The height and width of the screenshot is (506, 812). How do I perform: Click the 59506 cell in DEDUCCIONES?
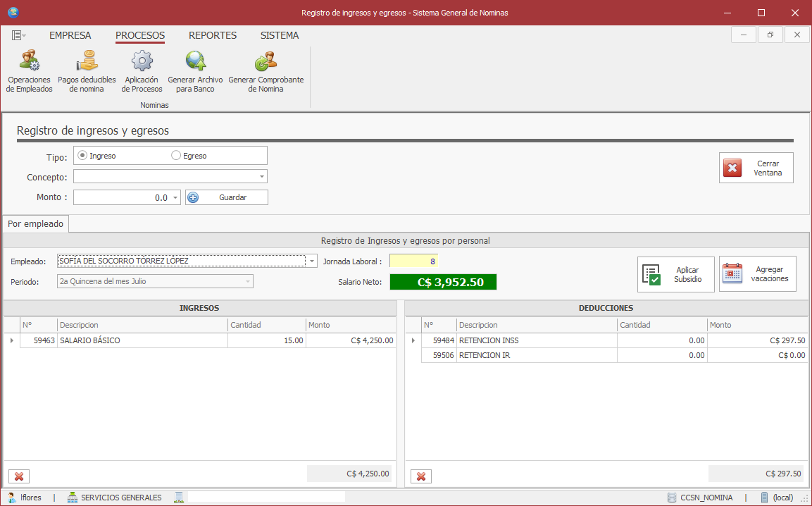(x=439, y=355)
